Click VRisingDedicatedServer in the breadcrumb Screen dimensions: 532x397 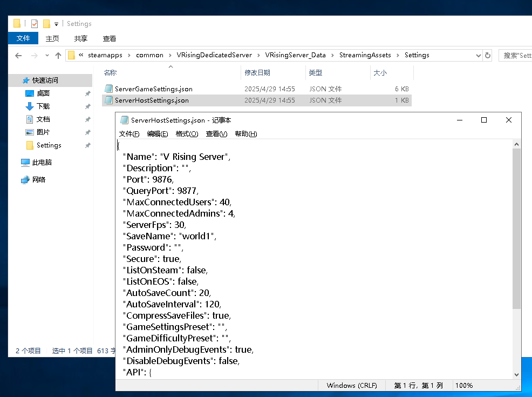tap(214, 55)
